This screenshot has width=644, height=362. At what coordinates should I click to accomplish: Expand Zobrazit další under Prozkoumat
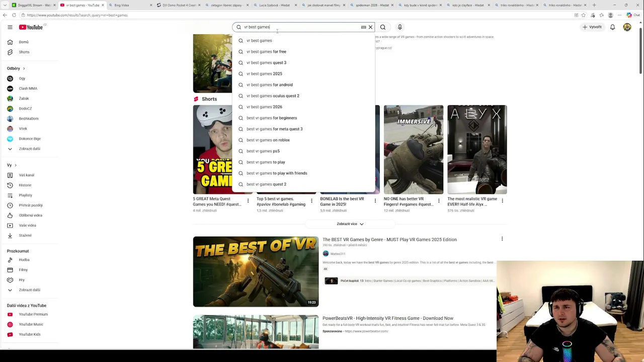[29, 290]
